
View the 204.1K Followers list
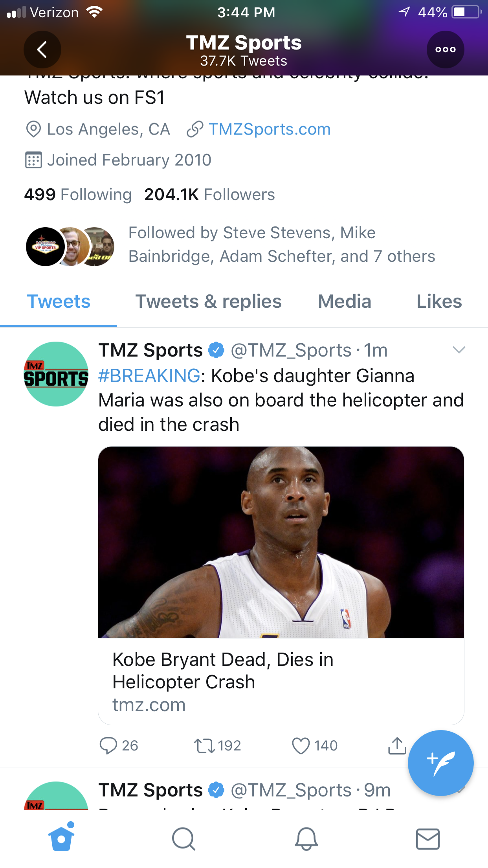209,195
